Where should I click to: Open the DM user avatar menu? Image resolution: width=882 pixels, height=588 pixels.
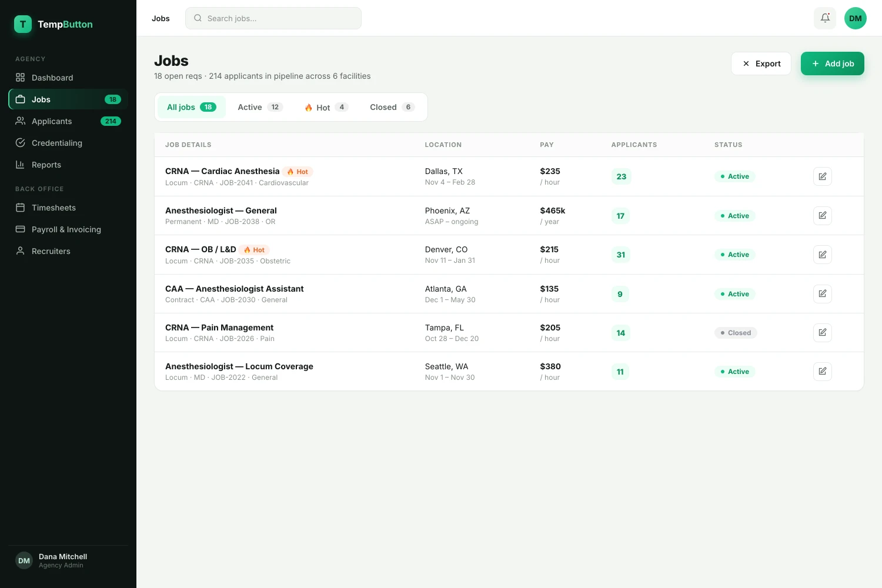click(856, 18)
